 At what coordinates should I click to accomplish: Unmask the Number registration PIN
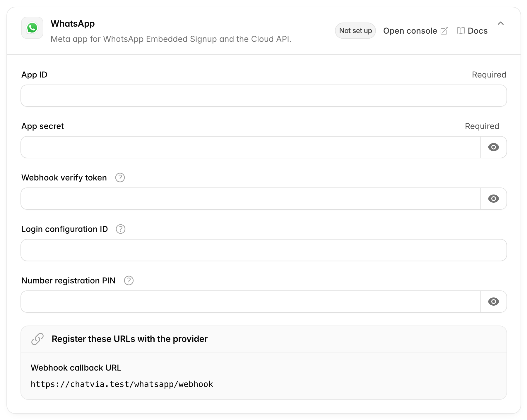(x=494, y=302)
